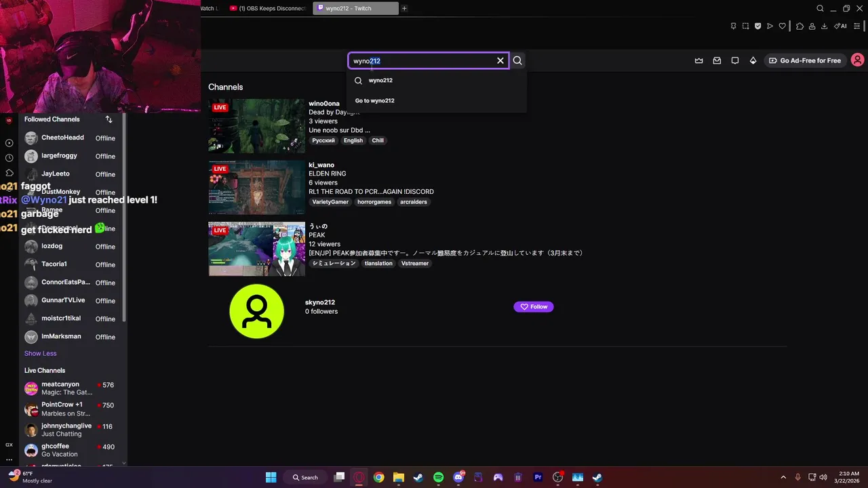
Task: Open the PEAK vtuber stream thumbnail
Action: click(x=257, y=249)
